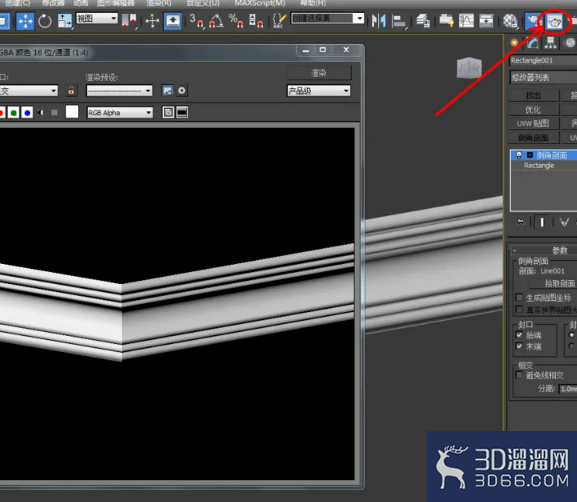Toggle Show End Result button
The image size is (577, 502).
[x=542, y=222]
